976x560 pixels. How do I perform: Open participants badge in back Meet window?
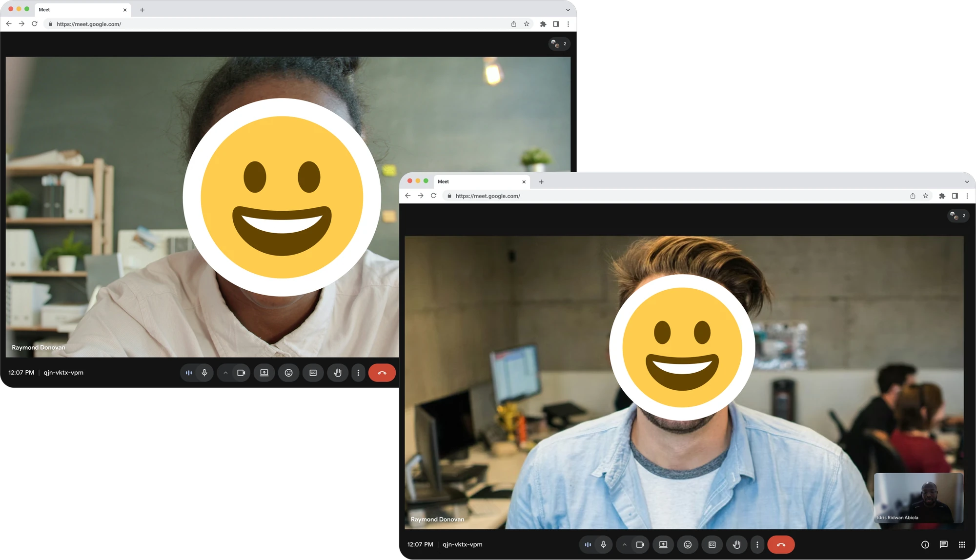tap(559, 44)
